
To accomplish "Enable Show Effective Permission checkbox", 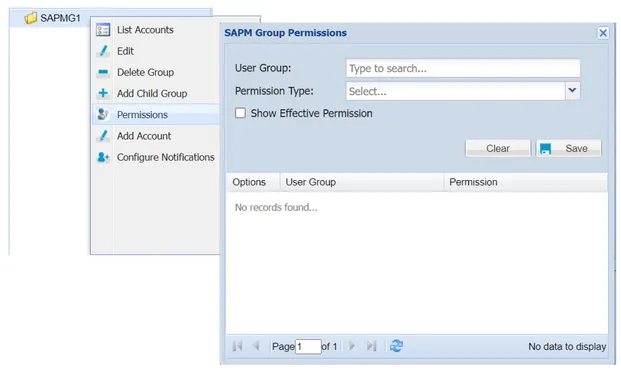I will point(240,113).
